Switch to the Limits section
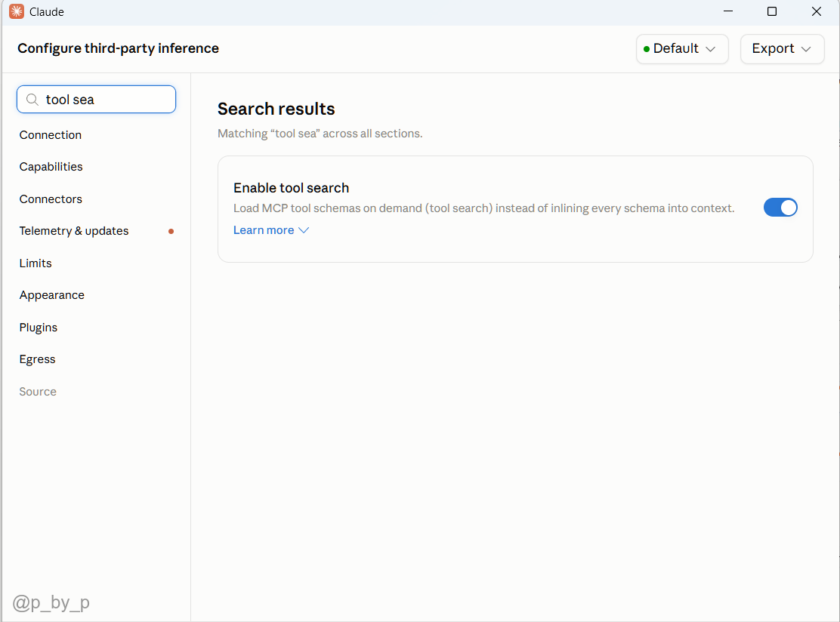The image size is (840, 622). pyautogui.click(x=36, y=263)
